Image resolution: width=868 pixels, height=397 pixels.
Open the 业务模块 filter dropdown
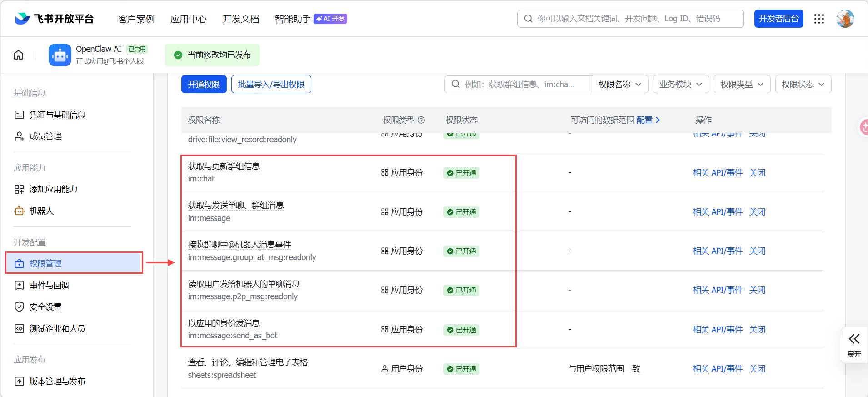(x=681, y=85)
